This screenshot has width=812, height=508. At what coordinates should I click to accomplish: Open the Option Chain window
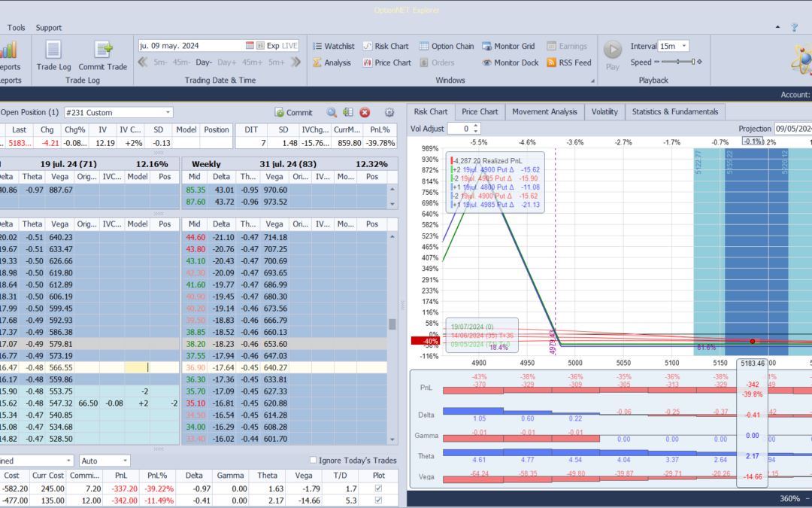click(447, 46)
